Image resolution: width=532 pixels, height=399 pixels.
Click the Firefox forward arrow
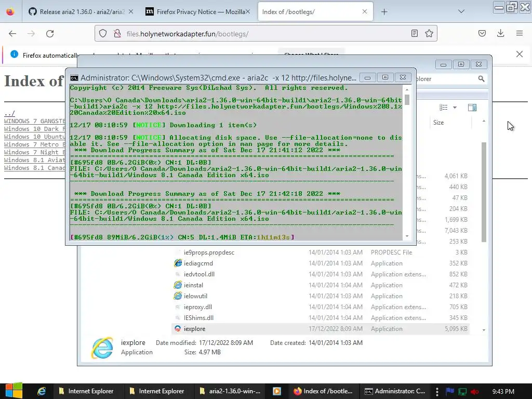[31, 34]
